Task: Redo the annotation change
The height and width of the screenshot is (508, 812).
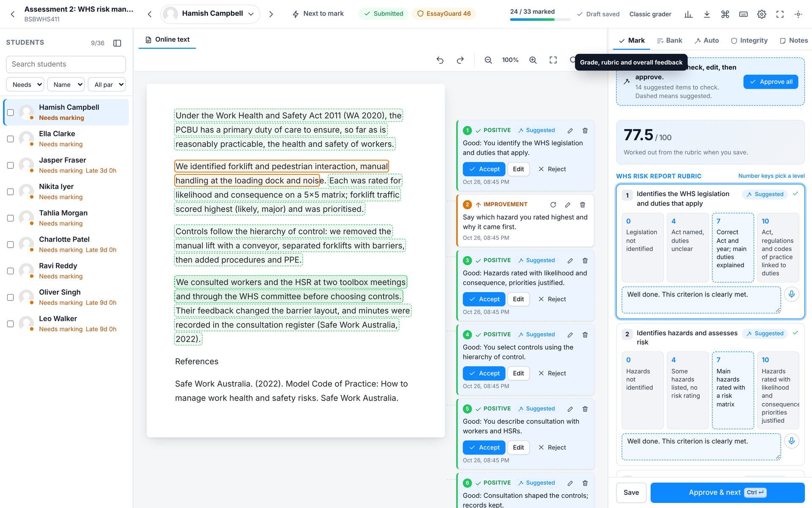Action: click(x=460, y=60)
